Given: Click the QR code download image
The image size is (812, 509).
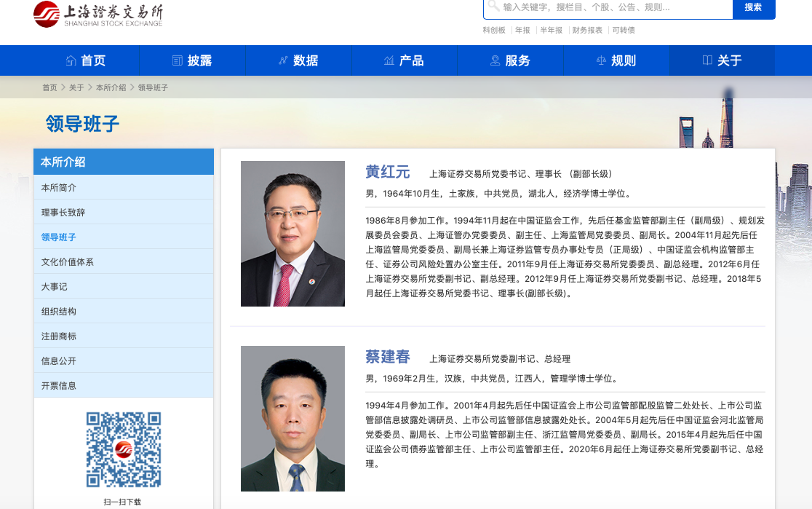Looking at the screenshot, I should pyautogui.click(x=123, y=449).
